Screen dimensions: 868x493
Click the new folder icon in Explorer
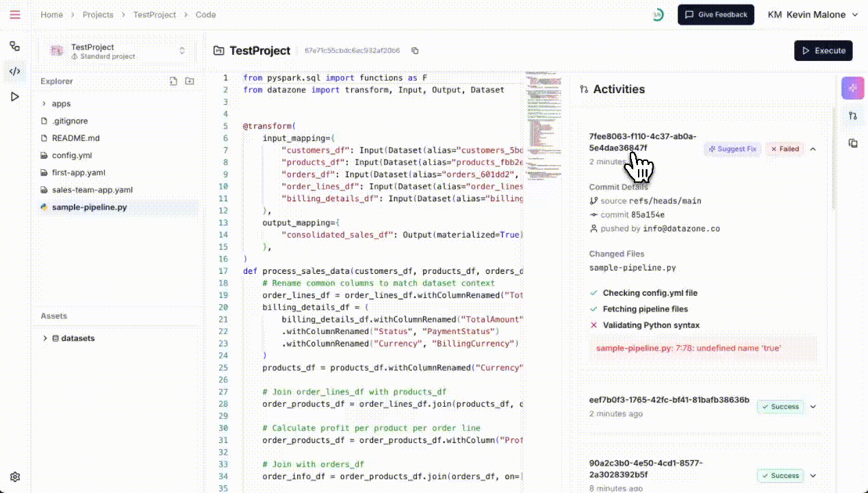coord(190,81)
